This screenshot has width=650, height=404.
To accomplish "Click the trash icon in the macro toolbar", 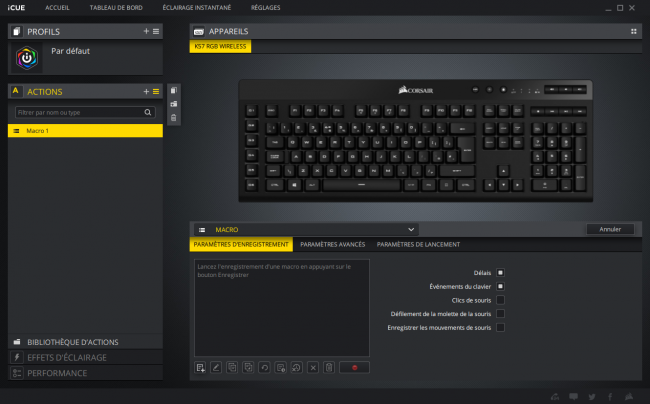I will (329, 368).
